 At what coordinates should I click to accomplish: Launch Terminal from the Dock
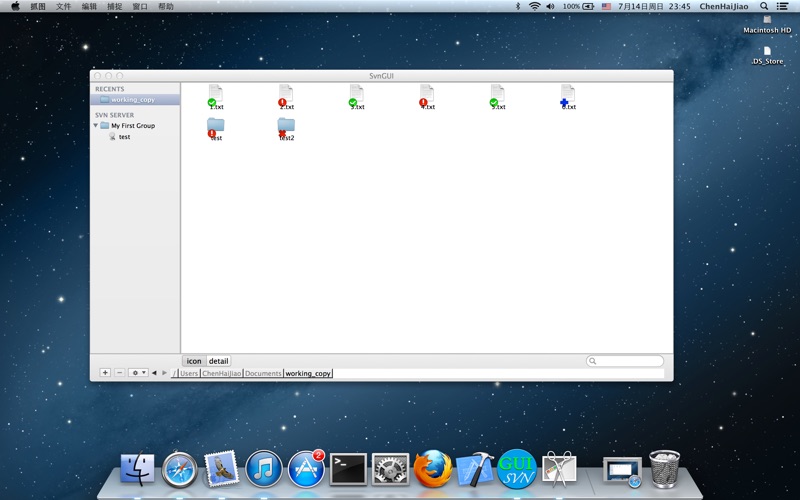click(348, 469)
